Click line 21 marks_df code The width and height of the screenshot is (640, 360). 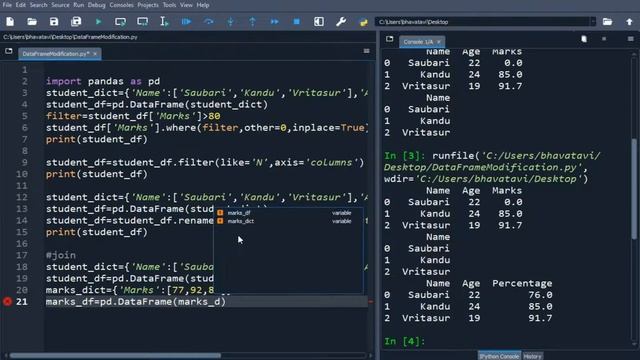click(136, 302)
